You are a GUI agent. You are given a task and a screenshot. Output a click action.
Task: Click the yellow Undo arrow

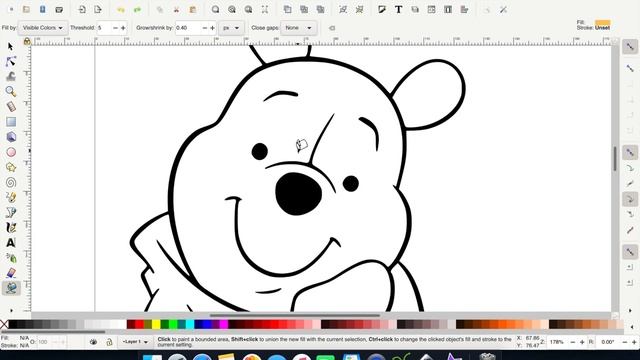point(121,9)
